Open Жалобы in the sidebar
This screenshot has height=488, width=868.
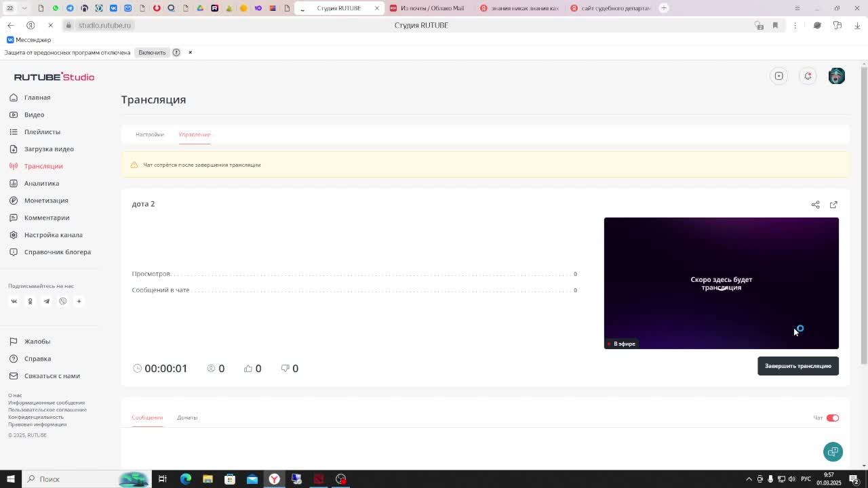(x=37, y=342)
